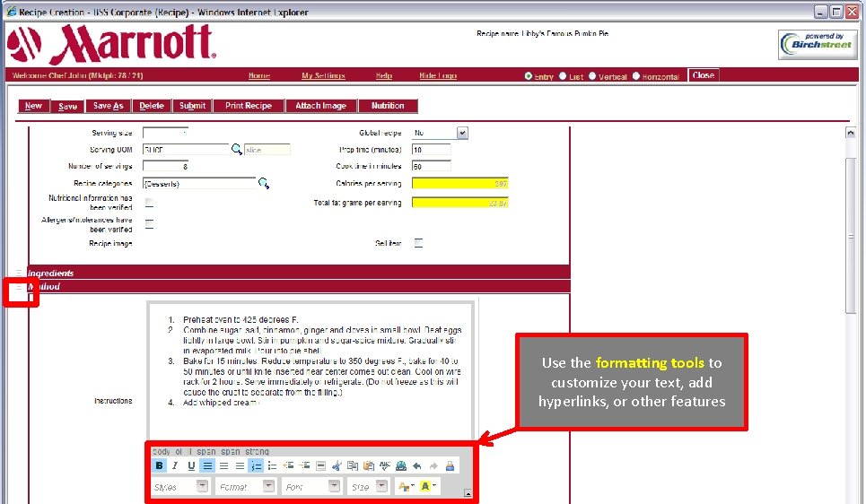Click the Hide Logo link
Screen dimensions: 866x504
click(438, 75)
